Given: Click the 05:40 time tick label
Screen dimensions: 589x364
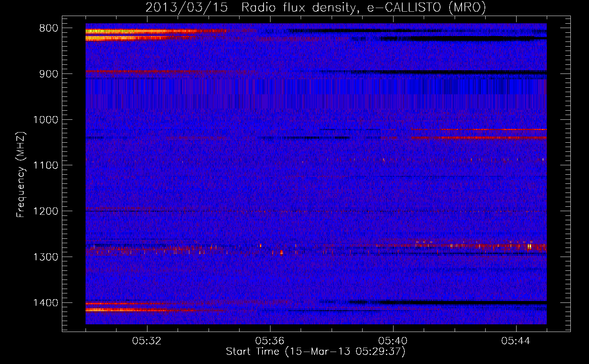Looking at the screenshot, I should 393,341.
